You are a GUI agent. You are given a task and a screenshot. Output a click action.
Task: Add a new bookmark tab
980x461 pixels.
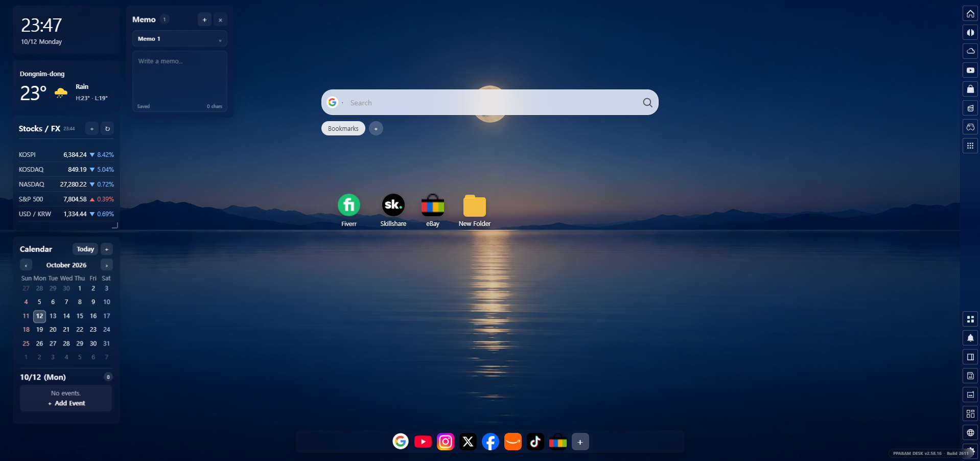point(376,128)
